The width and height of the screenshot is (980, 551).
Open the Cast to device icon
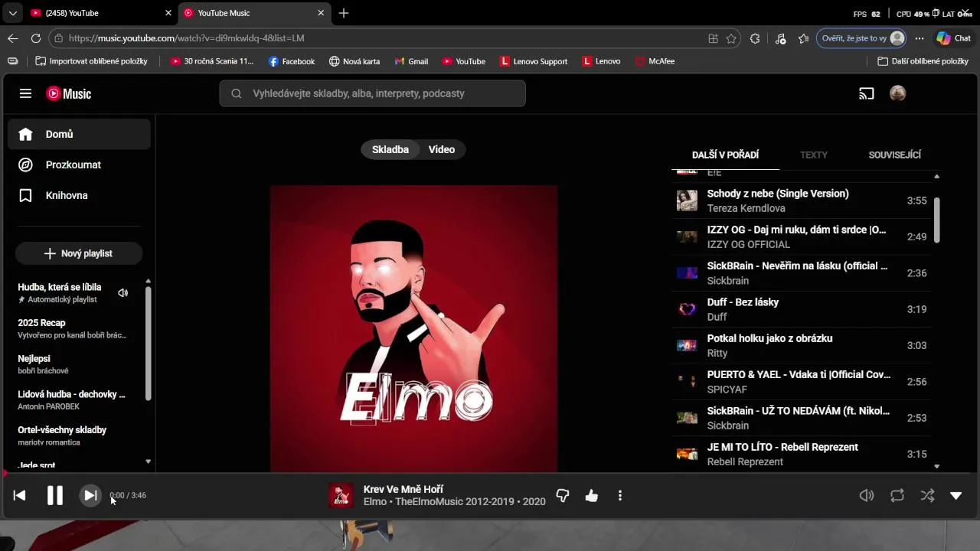pyautogui.click(x=867, y=93)
